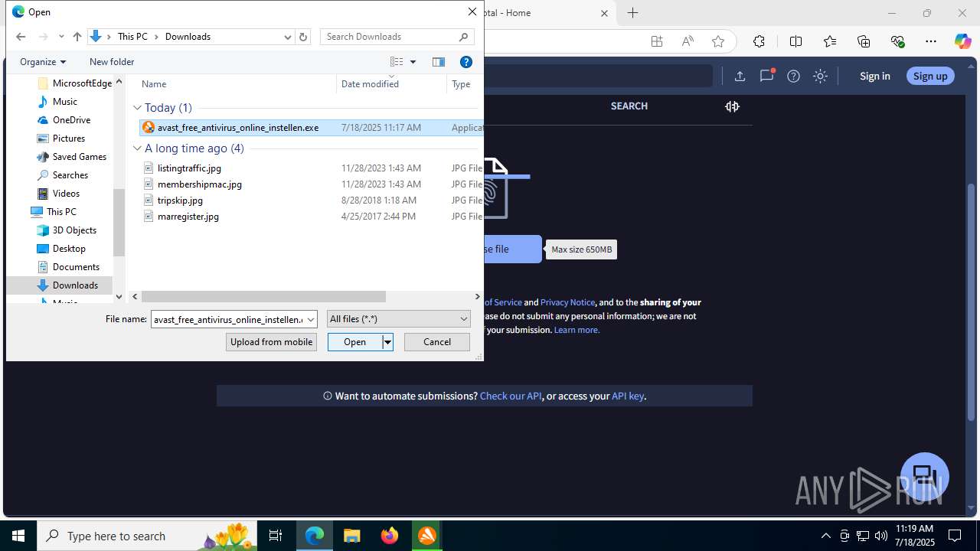Open the Check our API link
This screenshot has height=551, width=980.
pyautogui.click(x=511, y=396)
